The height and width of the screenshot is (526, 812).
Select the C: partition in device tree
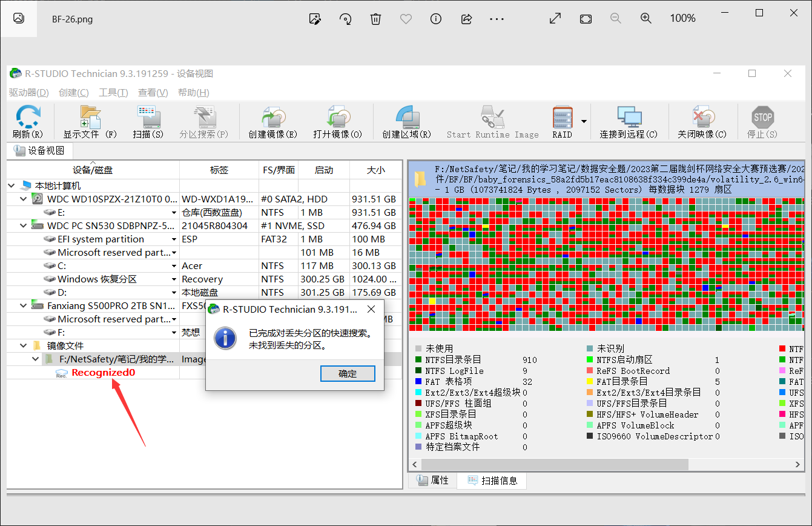[x=62, y=266]
